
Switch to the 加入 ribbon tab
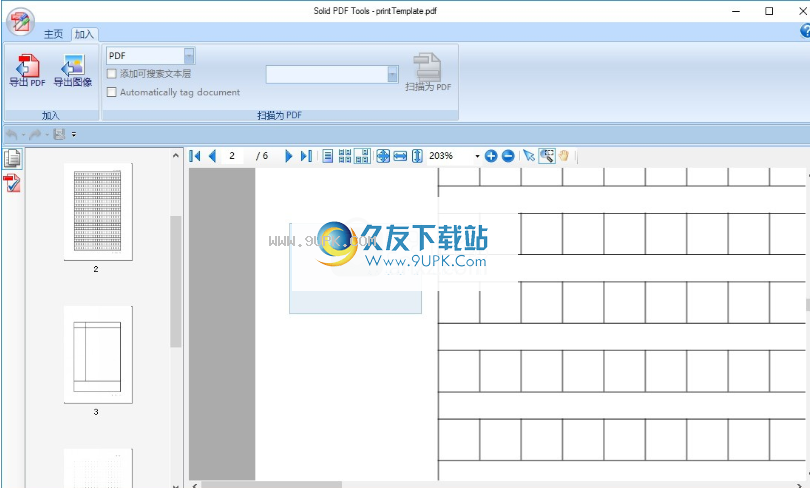pyautogui.click(x=84, y=35)
